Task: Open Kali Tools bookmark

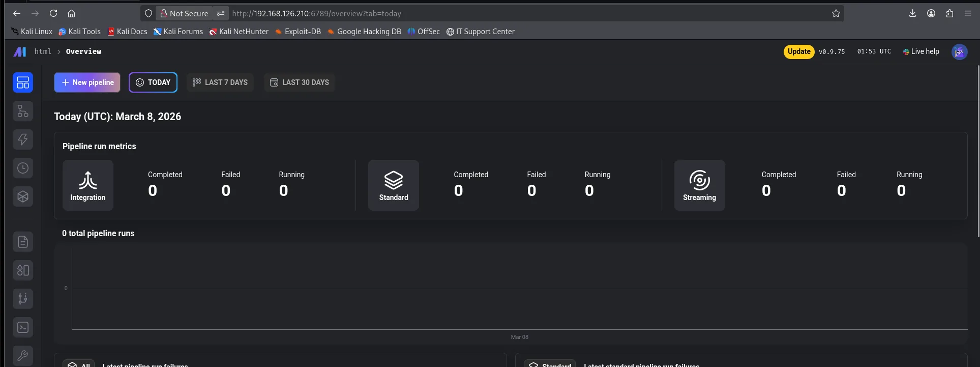Action: point(80,32)
